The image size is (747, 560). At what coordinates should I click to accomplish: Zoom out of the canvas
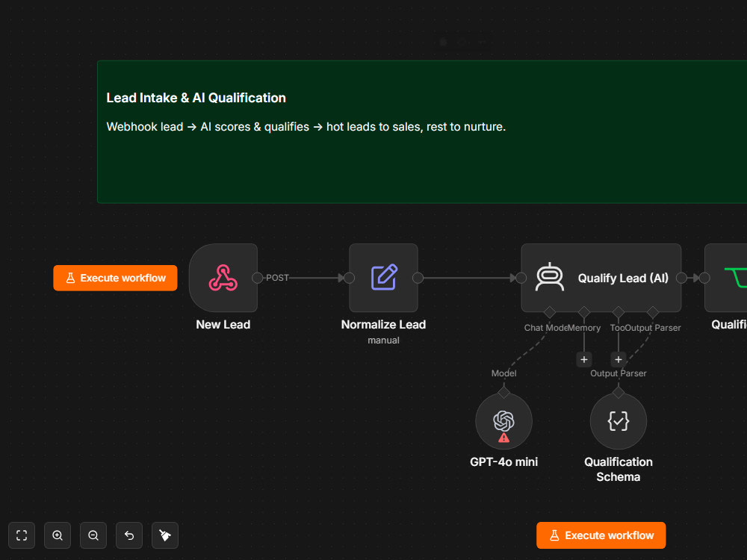tap(93, 535)
